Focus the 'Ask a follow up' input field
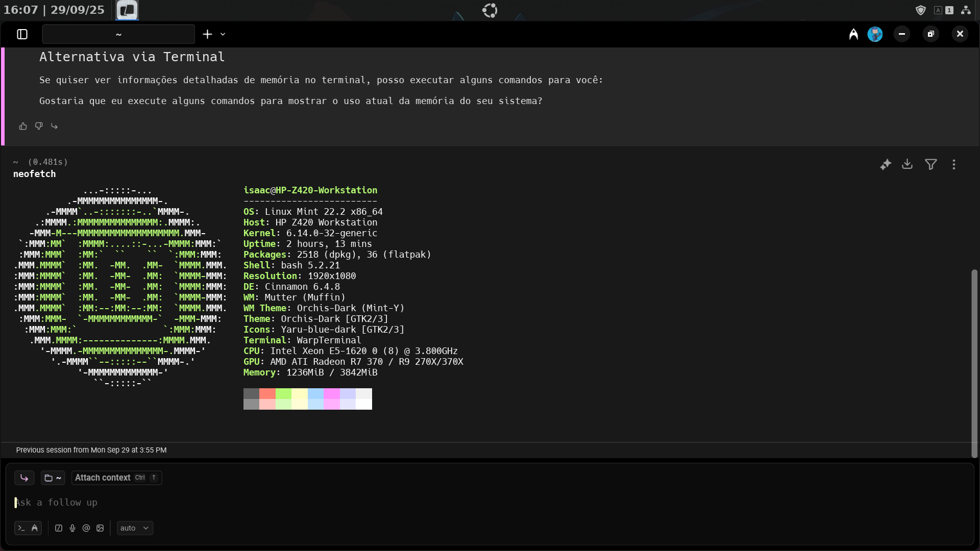 (490, 503)
